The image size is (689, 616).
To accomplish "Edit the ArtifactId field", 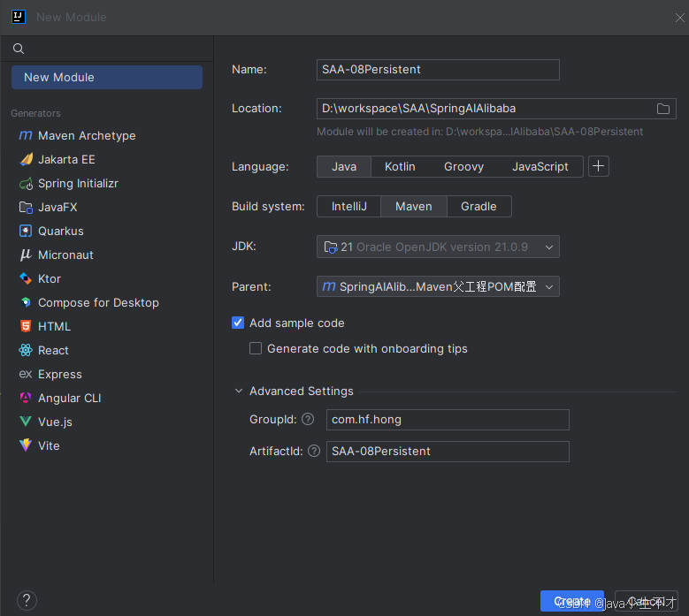I will pos(448,452).
